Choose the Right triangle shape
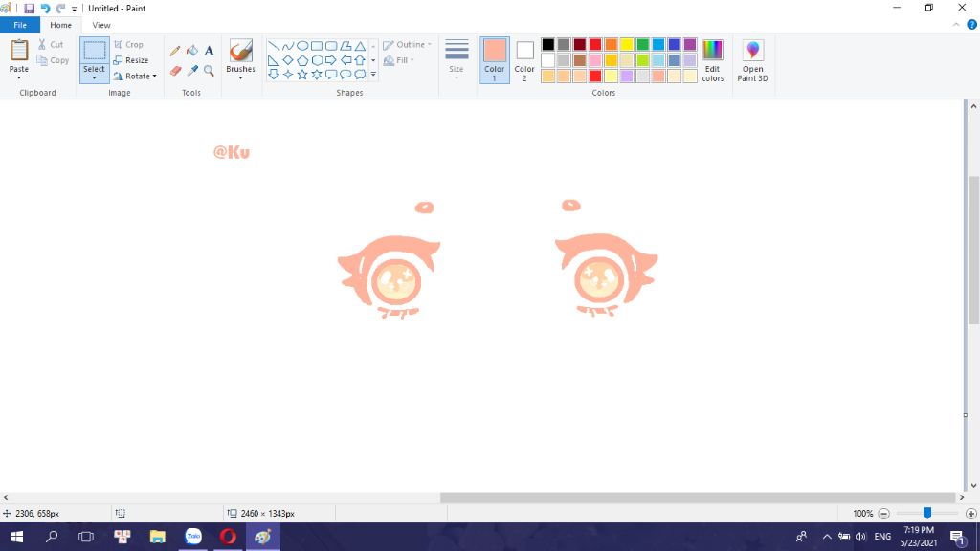 (x=273, y=60)
